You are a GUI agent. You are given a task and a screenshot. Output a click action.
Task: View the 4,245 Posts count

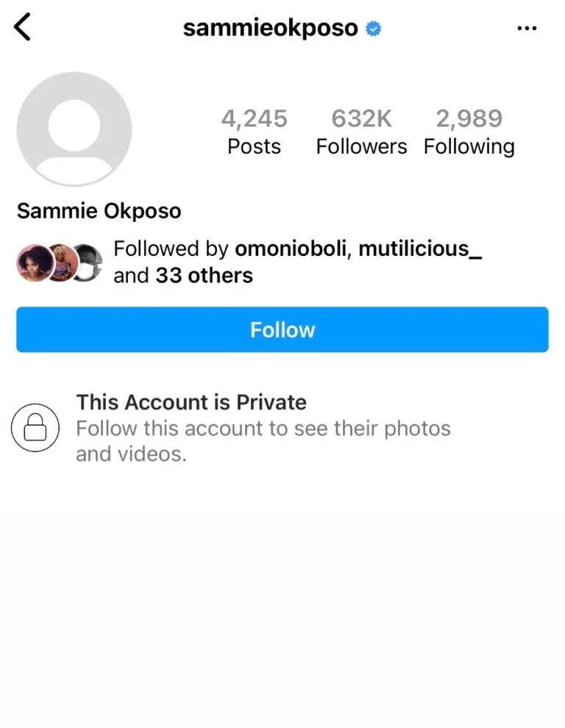tap(255, 132)
